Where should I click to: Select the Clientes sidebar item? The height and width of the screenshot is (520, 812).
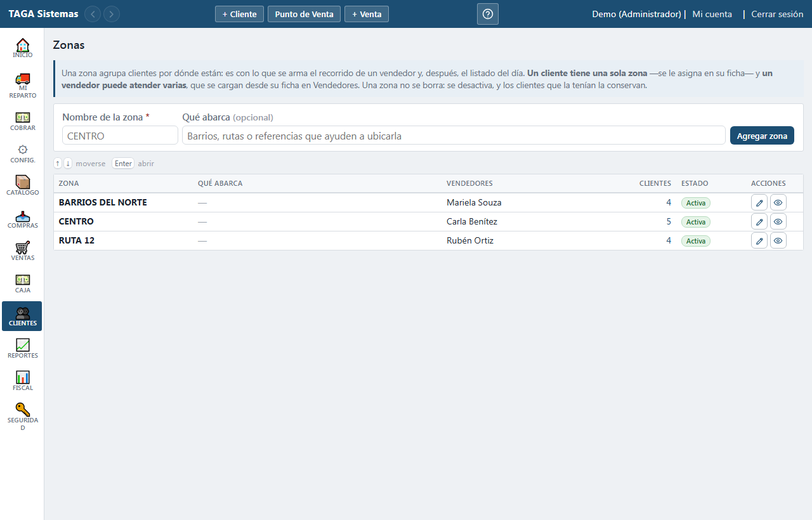22,316
